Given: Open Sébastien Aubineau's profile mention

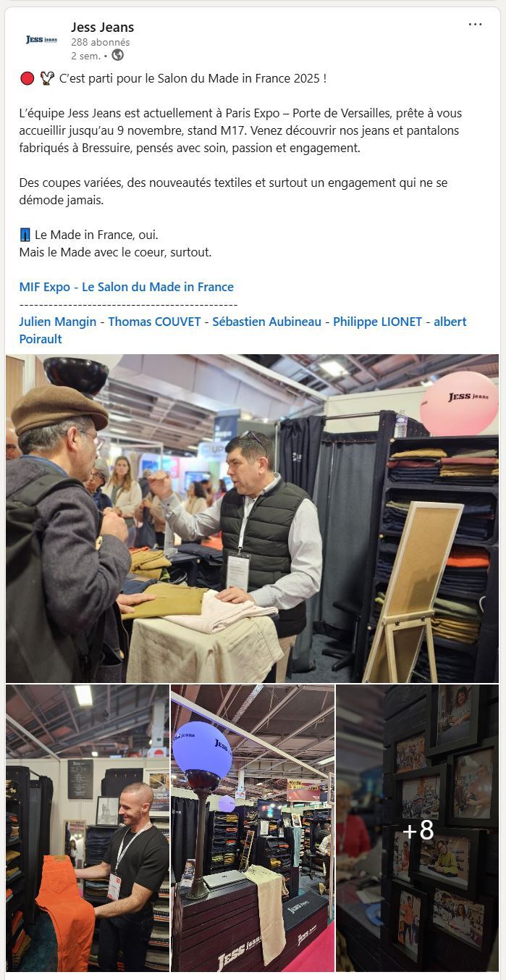Looking at the screenshot, I should pyautogui.click(x=266, y=322).
